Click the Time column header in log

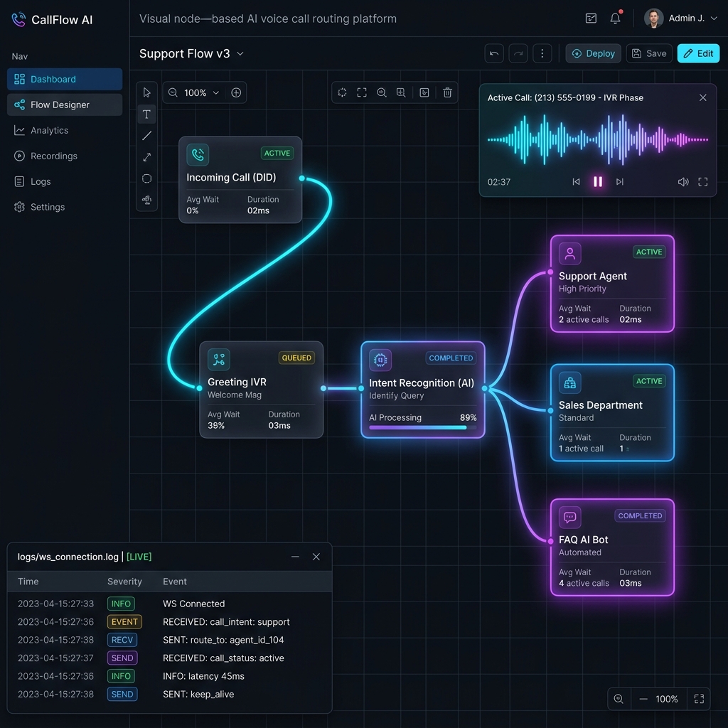[x=28, y=582]
